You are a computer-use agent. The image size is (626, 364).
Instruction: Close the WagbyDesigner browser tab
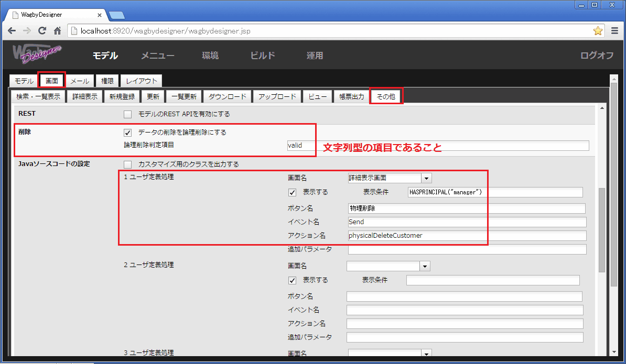point(100,15)
